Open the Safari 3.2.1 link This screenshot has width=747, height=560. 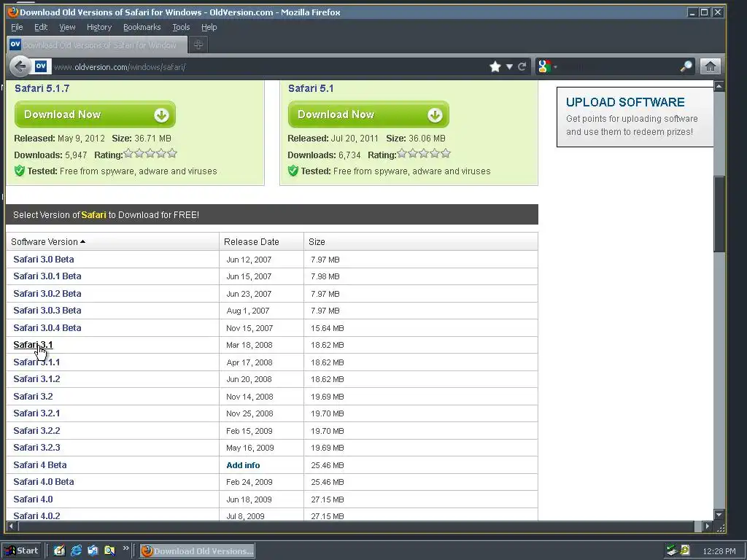36,413
